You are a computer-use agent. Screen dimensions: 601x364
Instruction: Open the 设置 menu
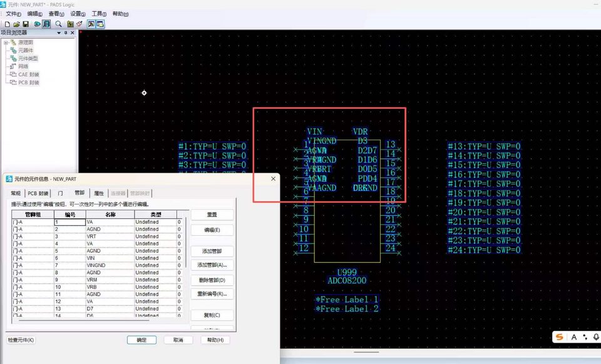(x=78, y=14)
